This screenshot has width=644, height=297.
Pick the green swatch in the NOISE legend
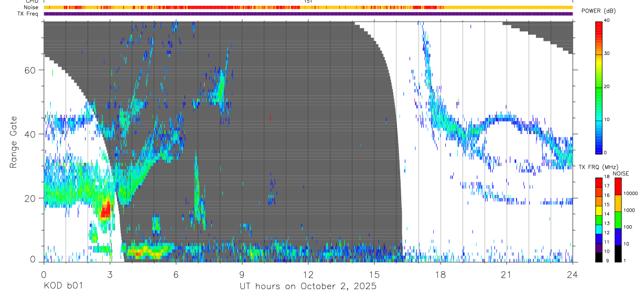618,219
